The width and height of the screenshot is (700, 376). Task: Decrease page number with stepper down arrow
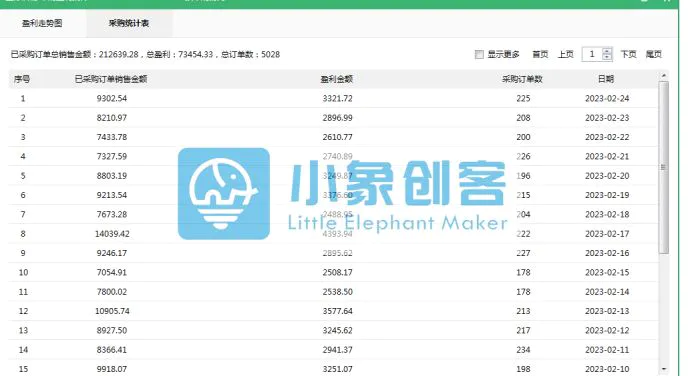click(607, 58)
